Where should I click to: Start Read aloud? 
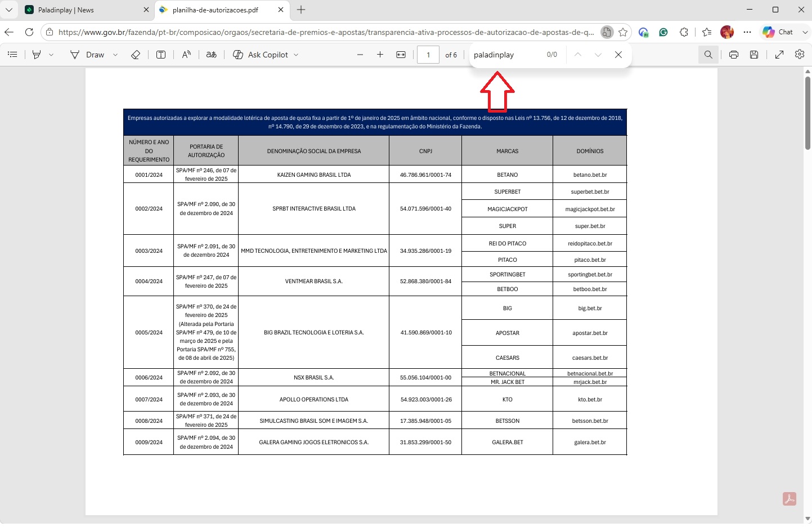coord(186,55)
